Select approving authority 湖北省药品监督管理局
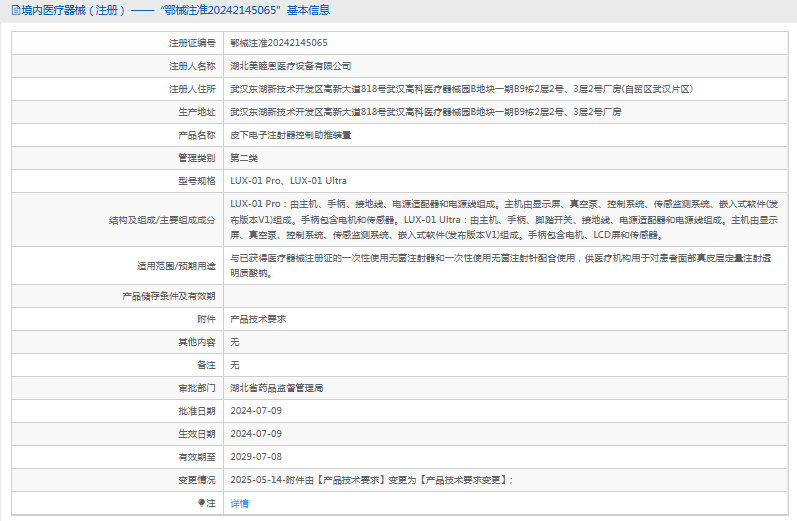 [277, 388]
